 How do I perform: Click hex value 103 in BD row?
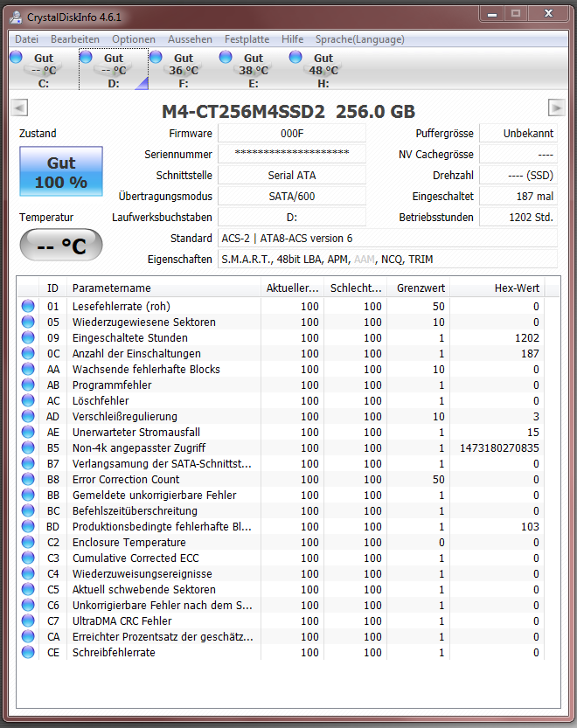(530, 526)
